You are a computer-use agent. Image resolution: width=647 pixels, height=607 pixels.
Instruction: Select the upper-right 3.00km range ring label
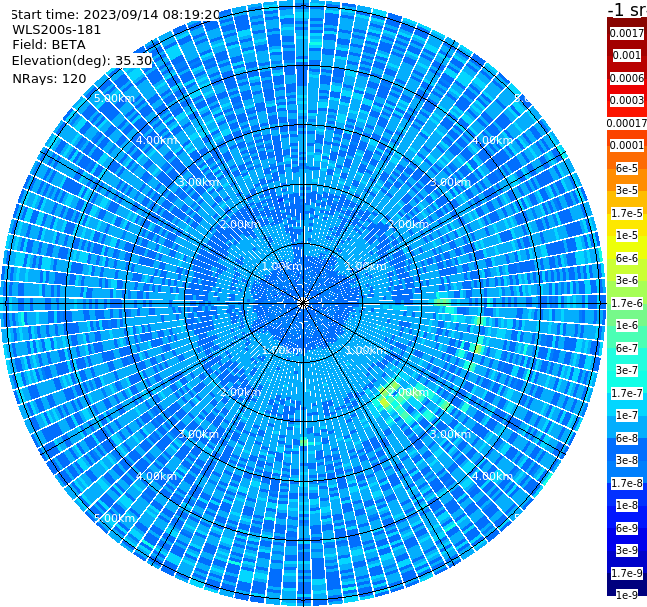point(450,182)
